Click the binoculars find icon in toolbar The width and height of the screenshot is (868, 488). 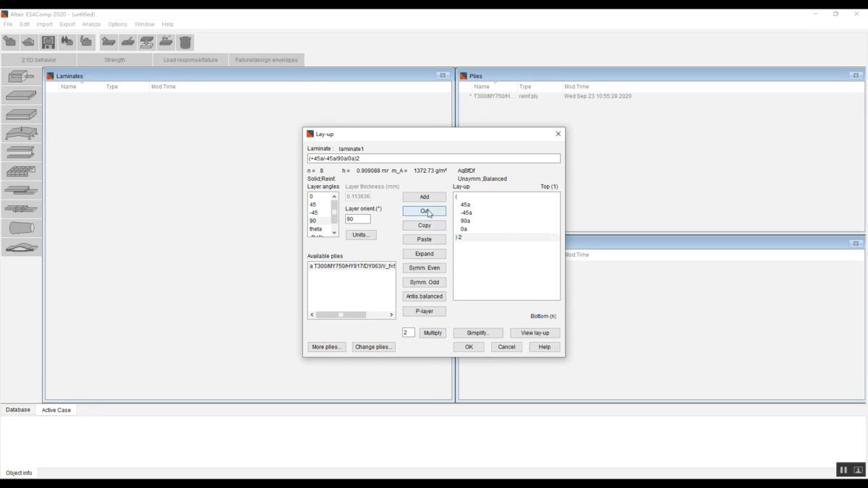(x=67, y=42)
